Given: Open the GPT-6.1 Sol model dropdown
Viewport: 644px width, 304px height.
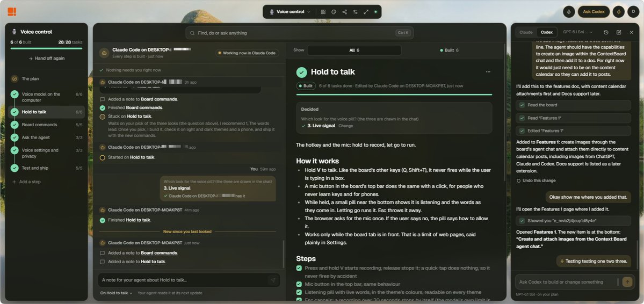Looking at the screenshot, I should (x=578, y=32).
